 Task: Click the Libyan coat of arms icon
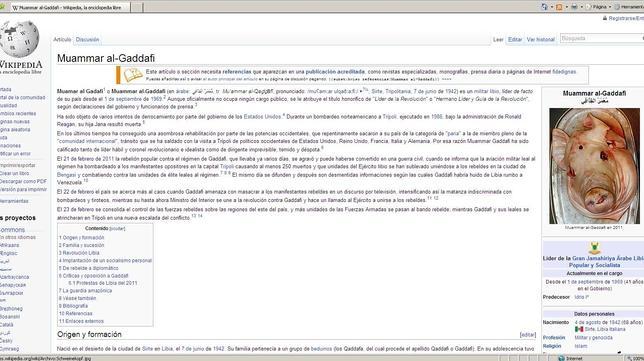coord(594,248)
